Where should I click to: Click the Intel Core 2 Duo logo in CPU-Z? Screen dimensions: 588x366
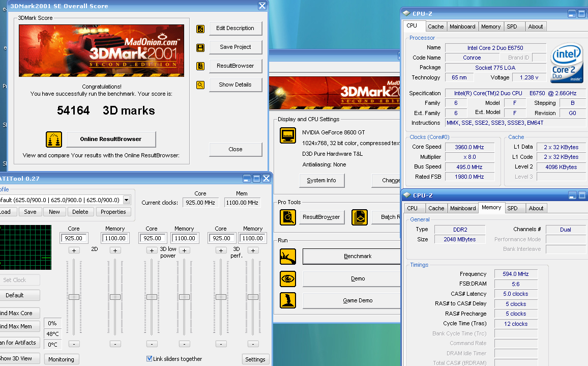click(x=567, y=63)
